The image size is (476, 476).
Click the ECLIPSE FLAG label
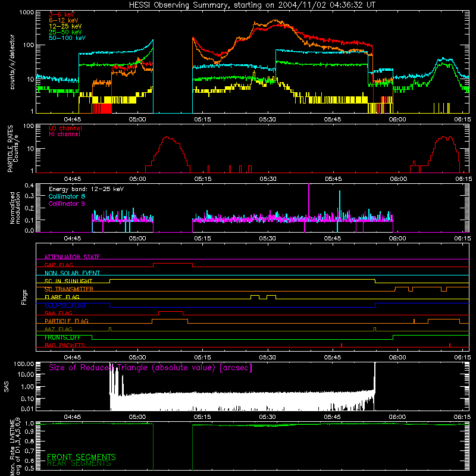(x=65, y=305)
